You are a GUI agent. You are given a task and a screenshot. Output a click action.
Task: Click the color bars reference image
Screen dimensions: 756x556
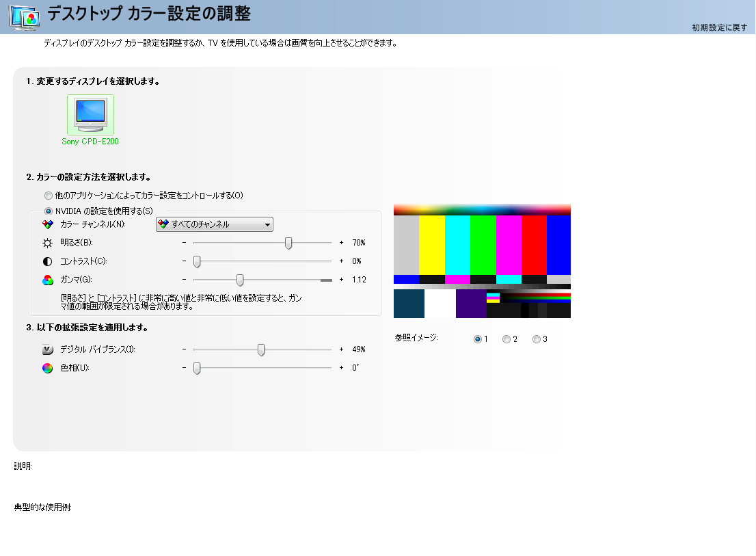tap(482, 261)
